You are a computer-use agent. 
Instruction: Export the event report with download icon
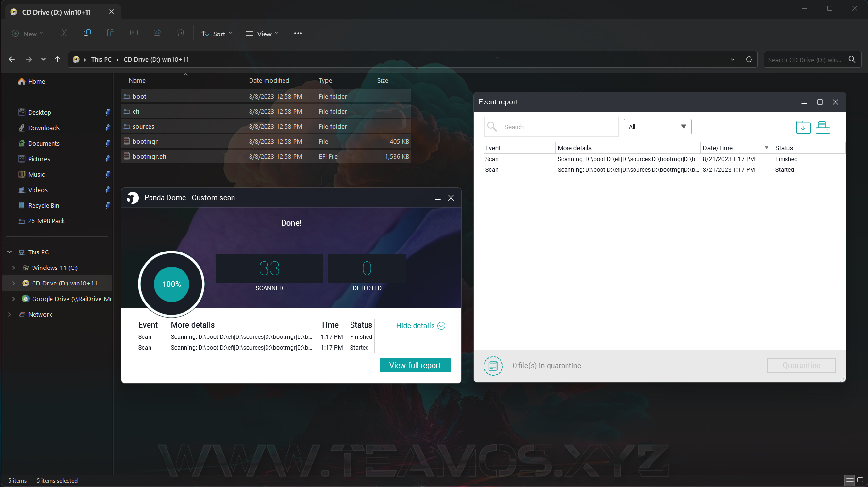click(x=803, y=127)
